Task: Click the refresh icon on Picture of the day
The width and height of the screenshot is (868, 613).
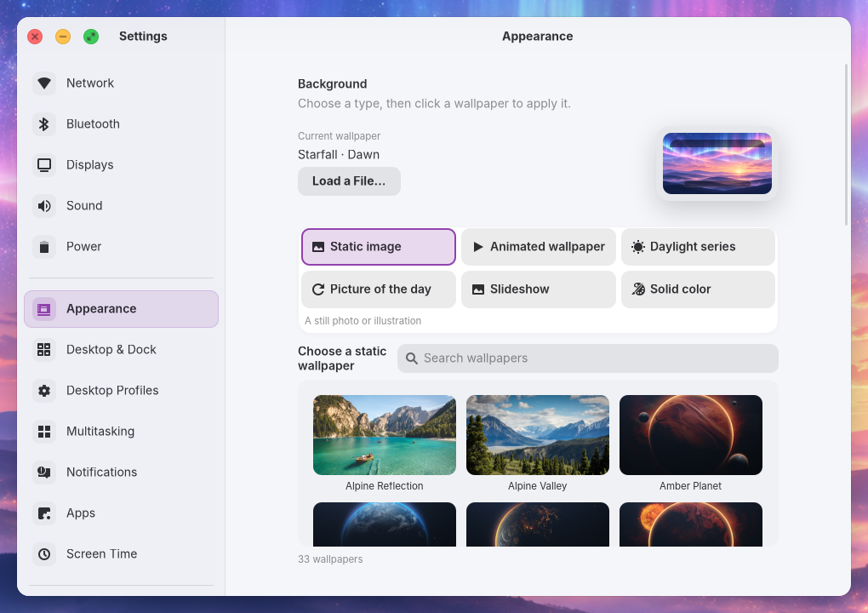Action: coord(318,289)
